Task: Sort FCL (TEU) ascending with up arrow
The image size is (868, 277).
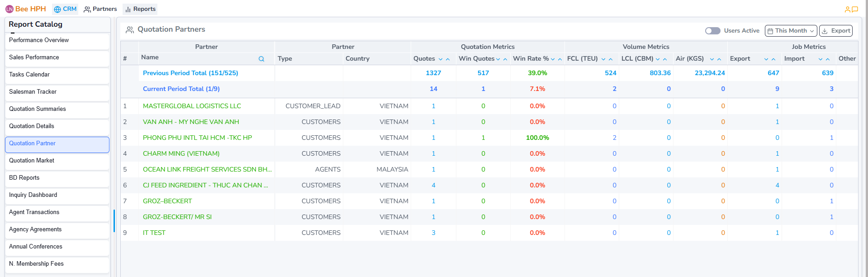Action: tap(611, 59)
